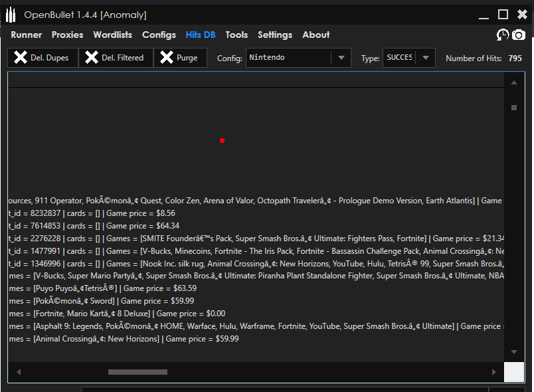Select the row with SMITE Founder's Pack
534x392 pixels.
click(x=256, y=239)
